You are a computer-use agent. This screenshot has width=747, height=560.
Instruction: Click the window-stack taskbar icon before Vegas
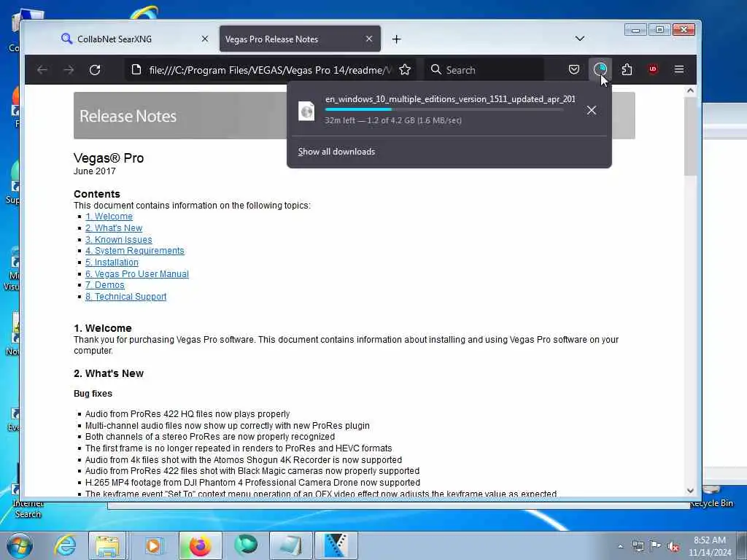291,545
